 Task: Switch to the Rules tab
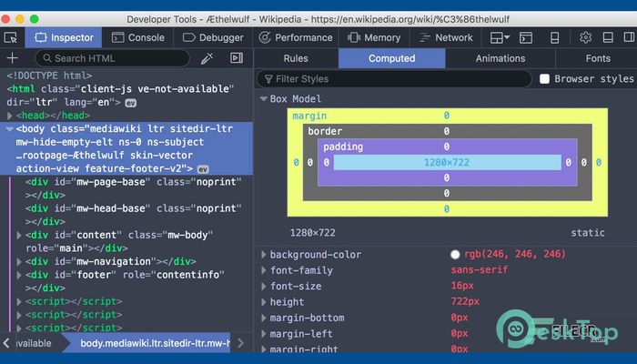click(296, 58)
